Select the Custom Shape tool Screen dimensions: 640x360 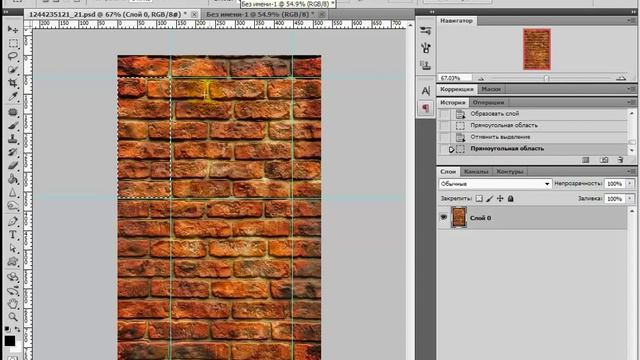pyautogui.click(x=13, y=262)
